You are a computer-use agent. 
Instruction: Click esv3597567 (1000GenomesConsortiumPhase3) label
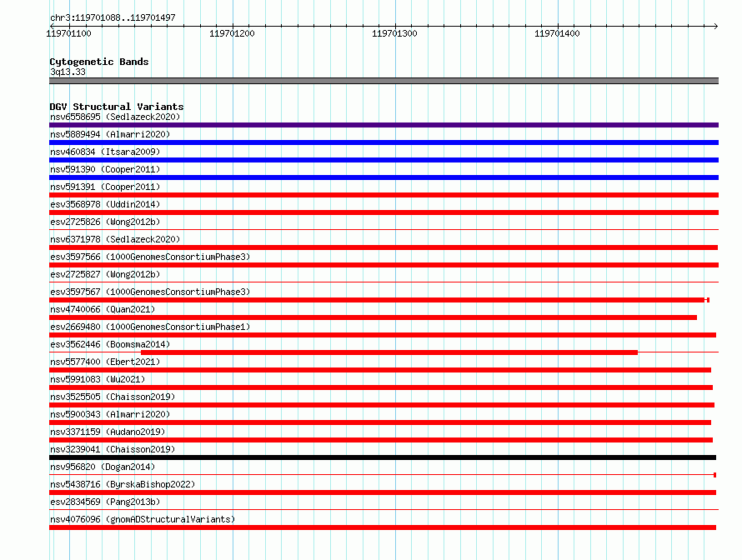pyautogui.click(x=150, y=292)
